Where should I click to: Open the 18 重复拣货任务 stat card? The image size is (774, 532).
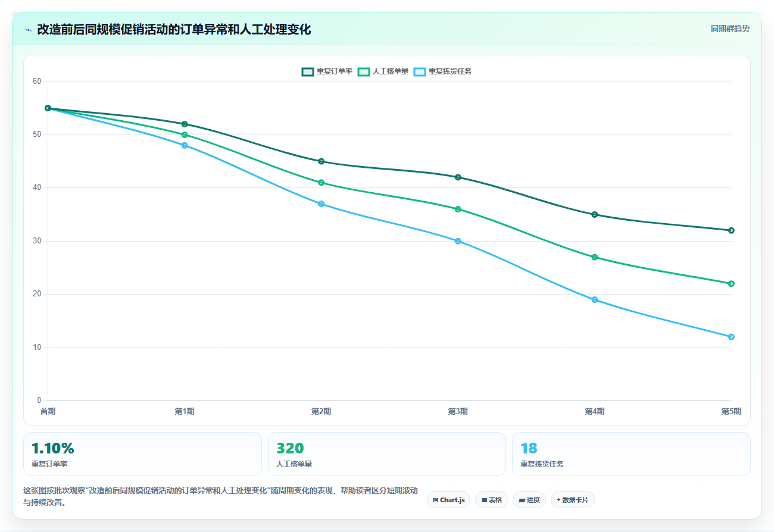631,454
